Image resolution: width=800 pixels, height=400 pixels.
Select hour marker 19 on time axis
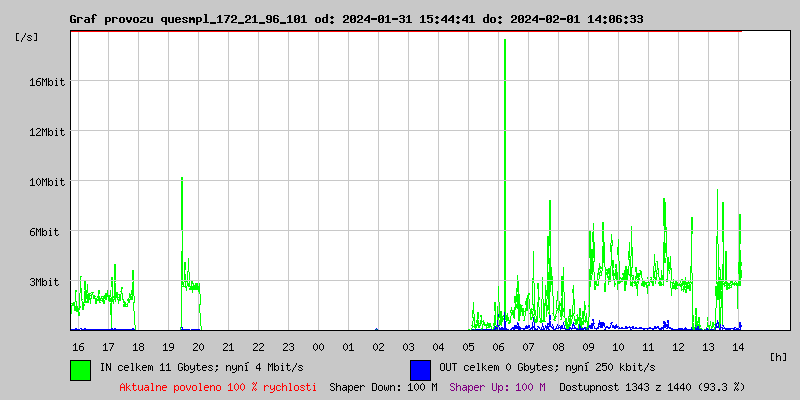click(x=168, y=346)
